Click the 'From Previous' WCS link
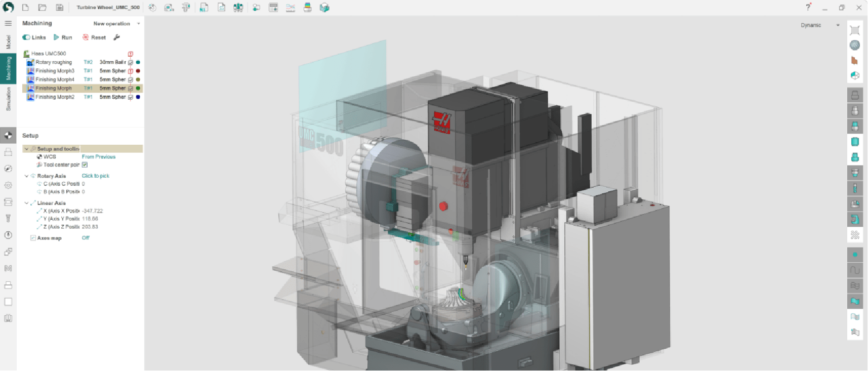868x371 pixels. coord(99,157)
